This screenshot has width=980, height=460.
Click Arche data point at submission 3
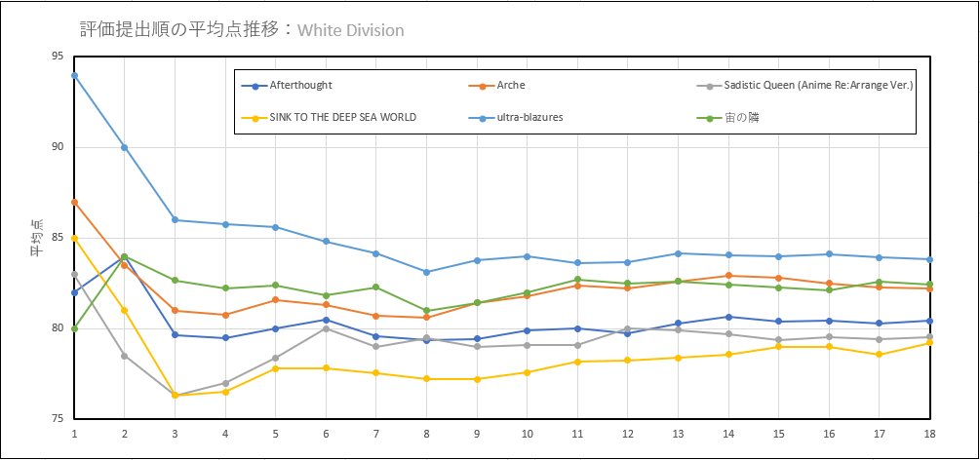175,311
